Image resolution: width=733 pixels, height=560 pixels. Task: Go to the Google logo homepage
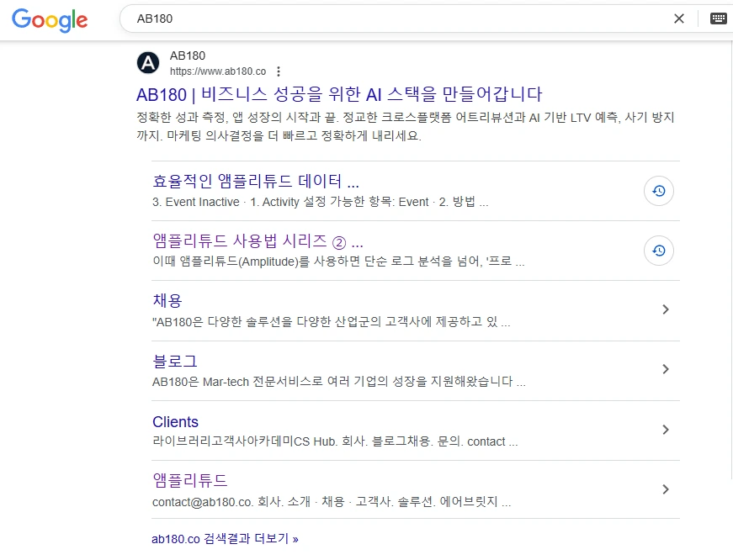tap(50, 19)
